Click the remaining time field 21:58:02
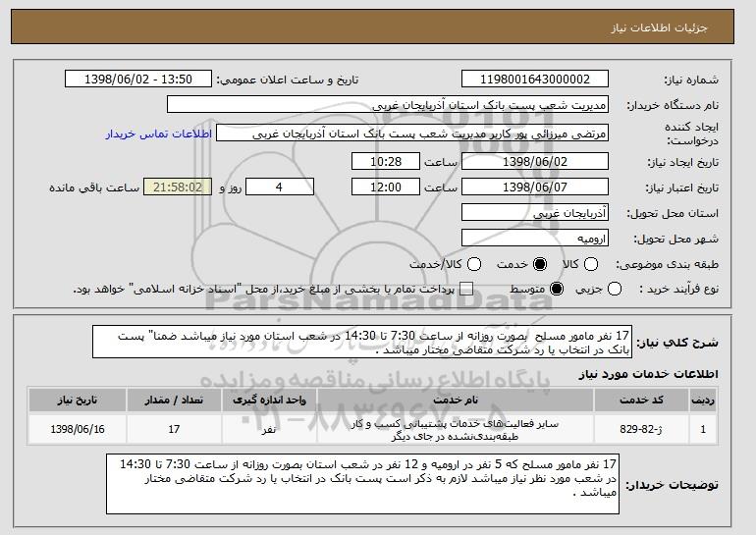 pyautogui.click(x=178, y=187)
